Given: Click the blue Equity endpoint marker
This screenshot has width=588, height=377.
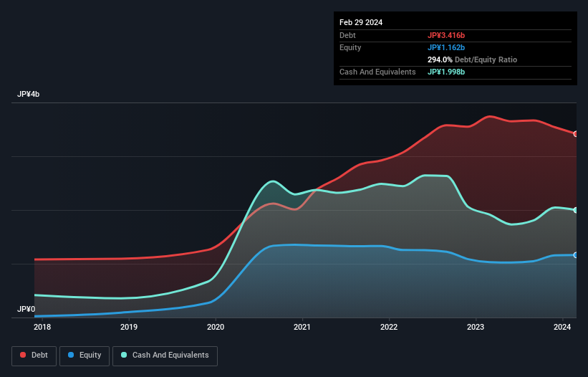Looking at the screenshot, I should [576, 255].
